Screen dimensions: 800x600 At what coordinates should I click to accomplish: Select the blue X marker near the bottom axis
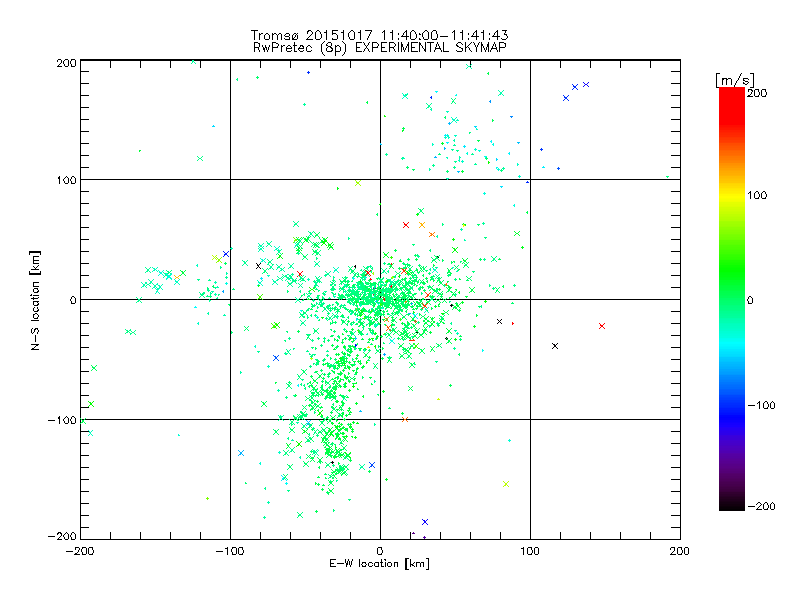[425, 522]
